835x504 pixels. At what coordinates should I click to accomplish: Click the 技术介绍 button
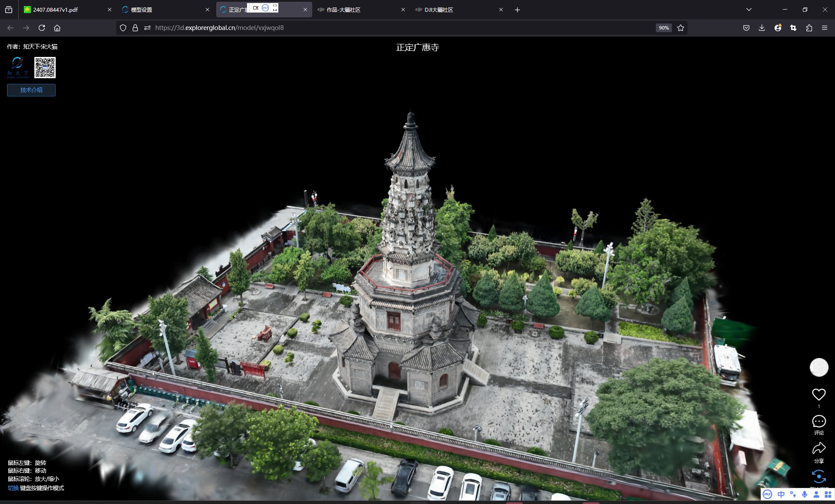pyautogui.click(x=31, y=90)
